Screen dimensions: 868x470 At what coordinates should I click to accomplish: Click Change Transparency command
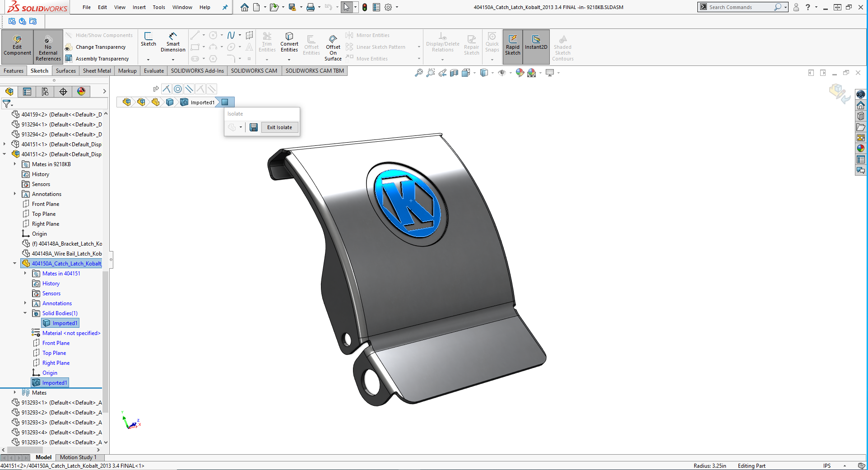click(x=95, y=47)
